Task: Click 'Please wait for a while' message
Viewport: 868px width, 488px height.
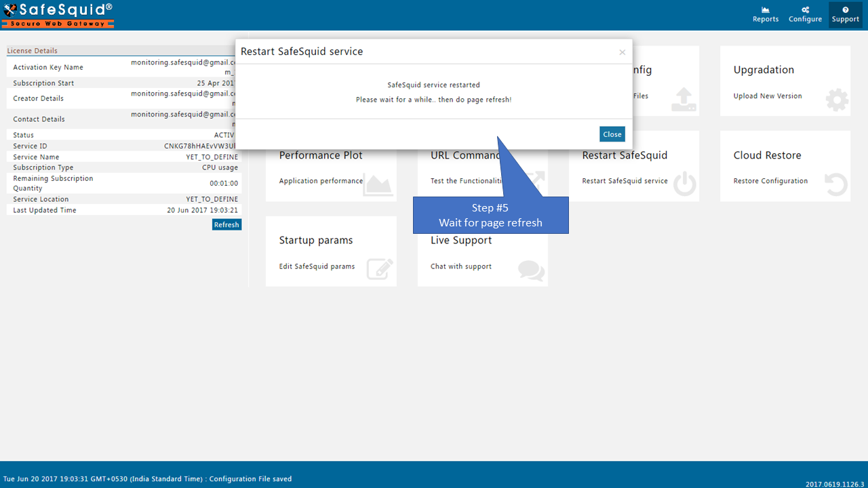Action: pyautogui.click(x=434, y=100)
